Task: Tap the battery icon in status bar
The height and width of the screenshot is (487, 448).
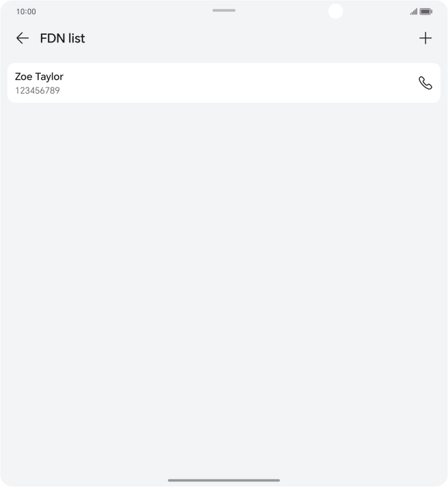Action: coord(426,12)
